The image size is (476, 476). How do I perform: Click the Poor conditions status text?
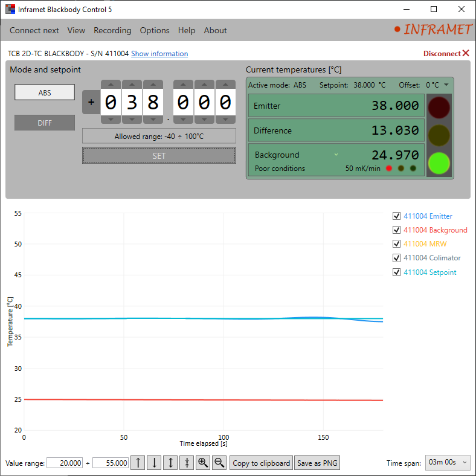pyautogui.click(x=280, y=168)
